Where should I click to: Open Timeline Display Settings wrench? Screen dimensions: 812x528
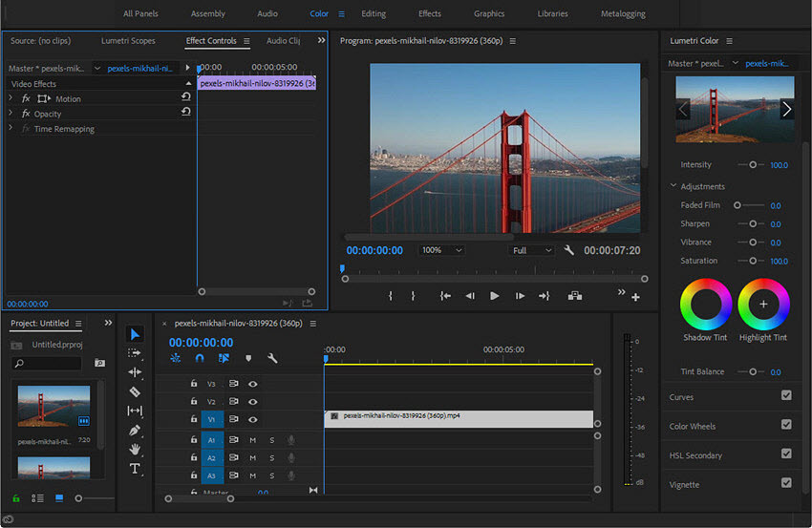272,358
